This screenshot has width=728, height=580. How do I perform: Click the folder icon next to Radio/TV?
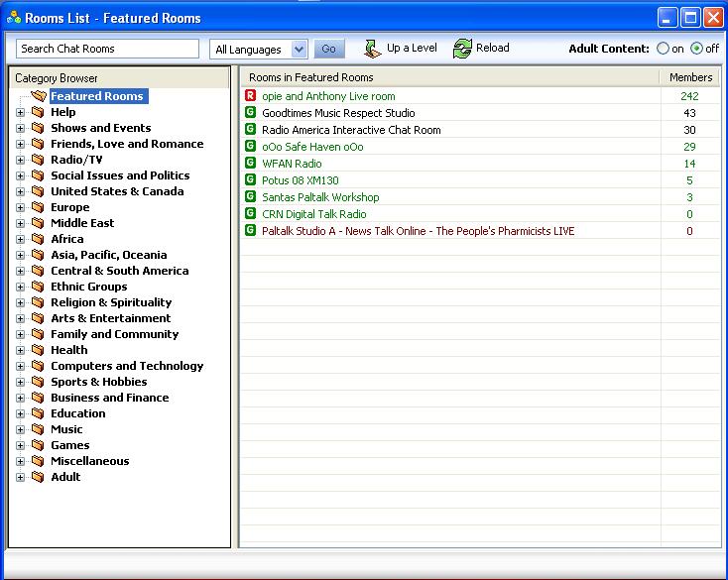coord(38,160)
